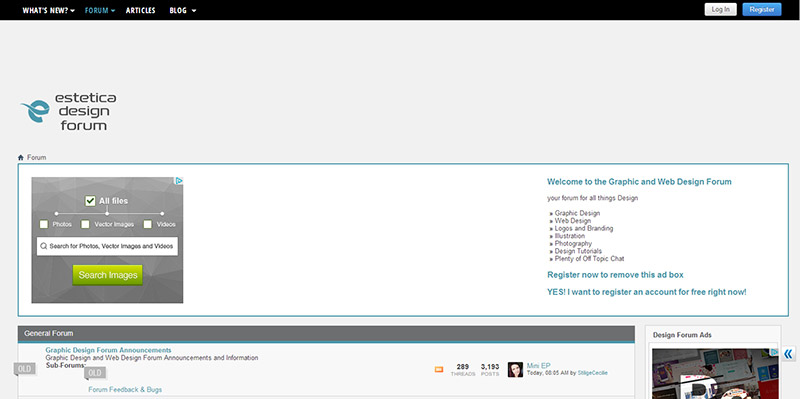
Task: Click the General Forum header
Action: [x=326, y=334]
